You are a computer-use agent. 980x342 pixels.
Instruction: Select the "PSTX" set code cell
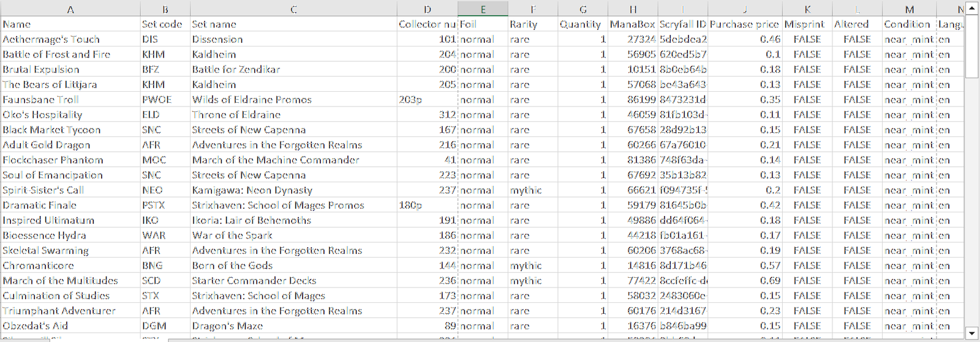(x=165, y=205)
